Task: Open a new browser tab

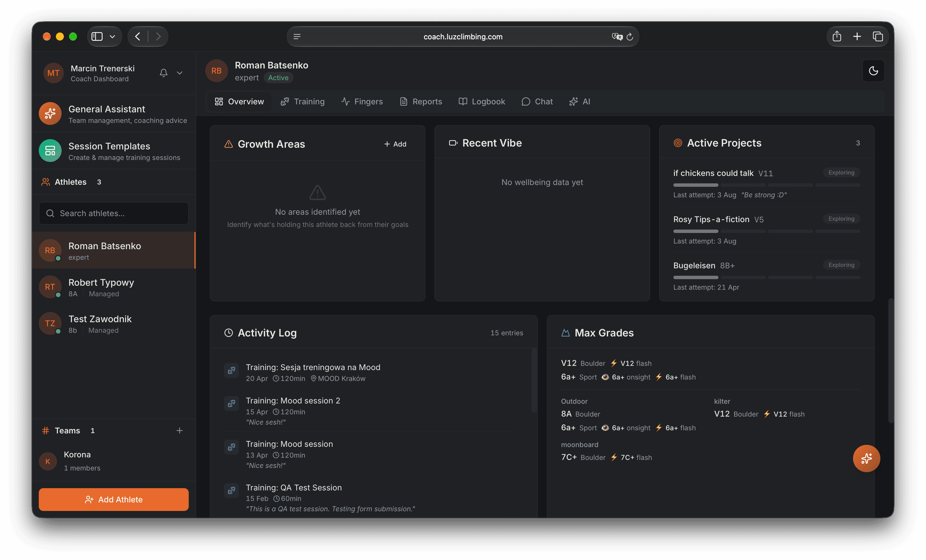Action: 857,36
